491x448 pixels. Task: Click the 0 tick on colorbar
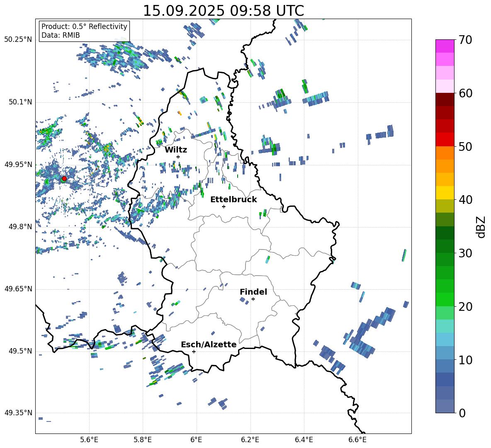coord(462,413)
